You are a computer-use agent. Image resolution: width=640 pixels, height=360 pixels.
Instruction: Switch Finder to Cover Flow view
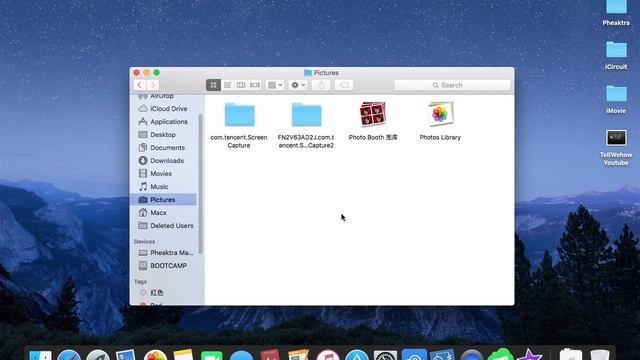255,85
